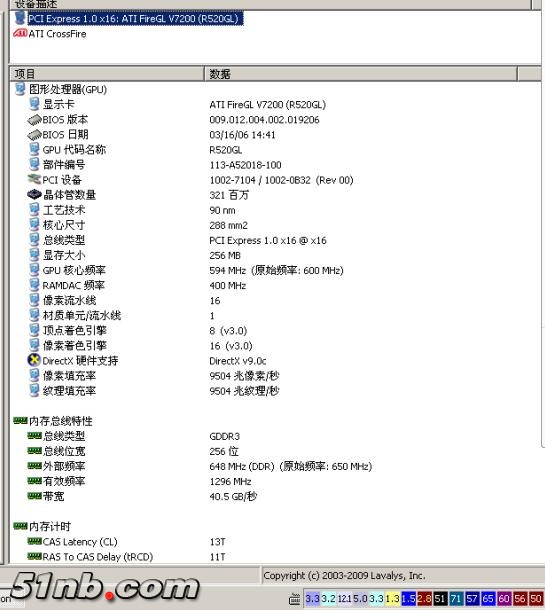Click the GPU 代码名称 row icon

coord(34,149)
